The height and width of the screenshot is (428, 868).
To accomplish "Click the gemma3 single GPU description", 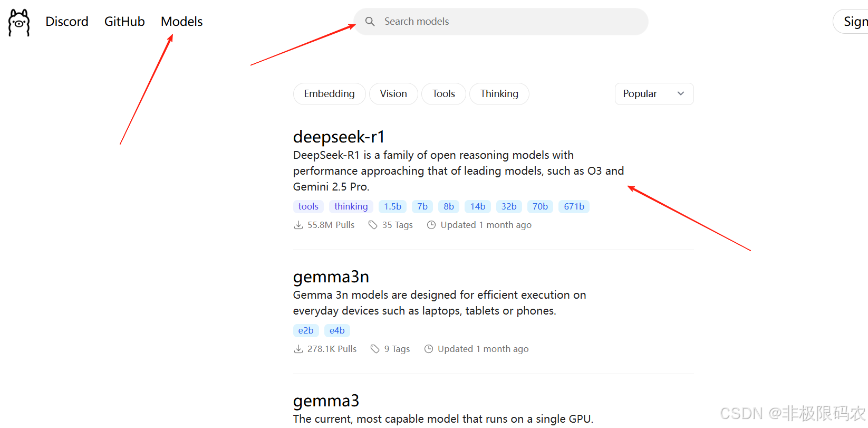I will 443,419.
